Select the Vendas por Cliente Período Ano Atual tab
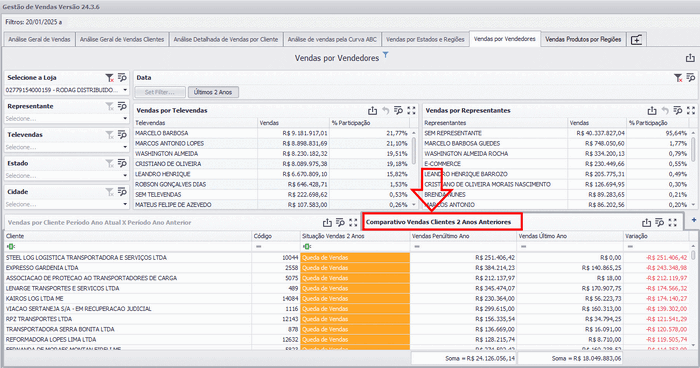 pyautogui.click(x=100, y=222)
